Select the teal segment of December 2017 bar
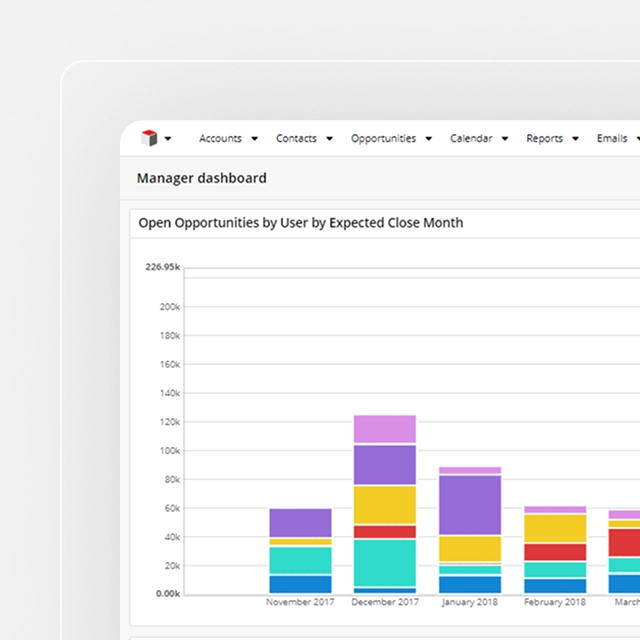The image size is (640, 640). (384, 562)
